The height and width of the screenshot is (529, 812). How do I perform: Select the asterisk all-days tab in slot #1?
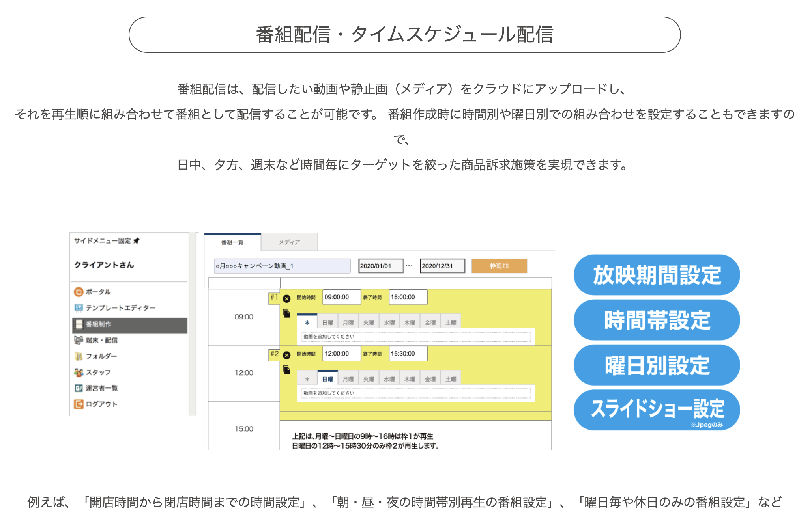tap(307, 323)
